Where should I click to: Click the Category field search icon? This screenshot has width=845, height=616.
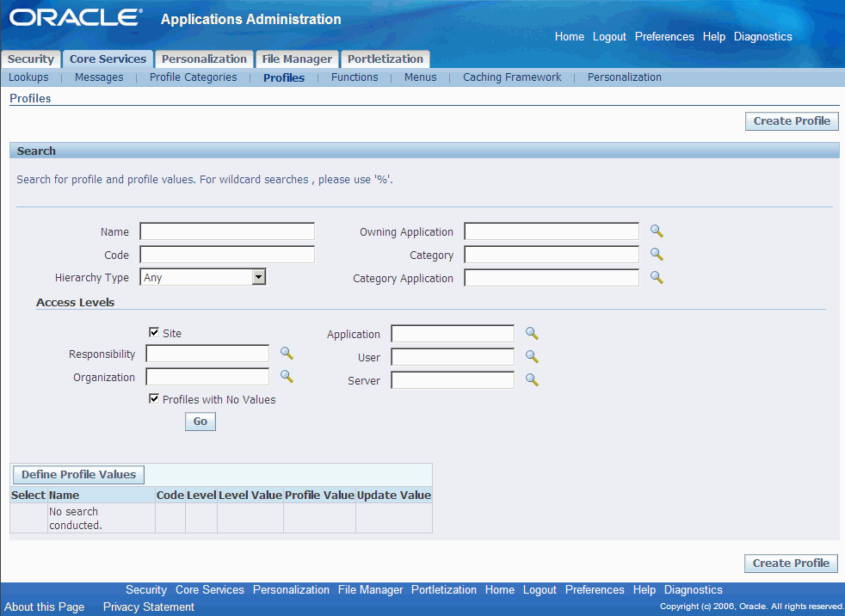pyautogui.click(x=657, y=255)
